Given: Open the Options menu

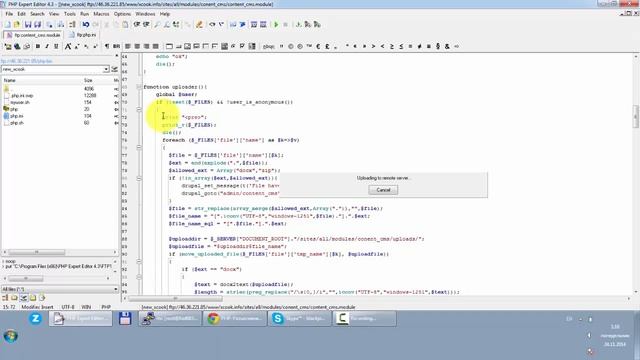Looking at the screenshot, I should pos(122,14).
